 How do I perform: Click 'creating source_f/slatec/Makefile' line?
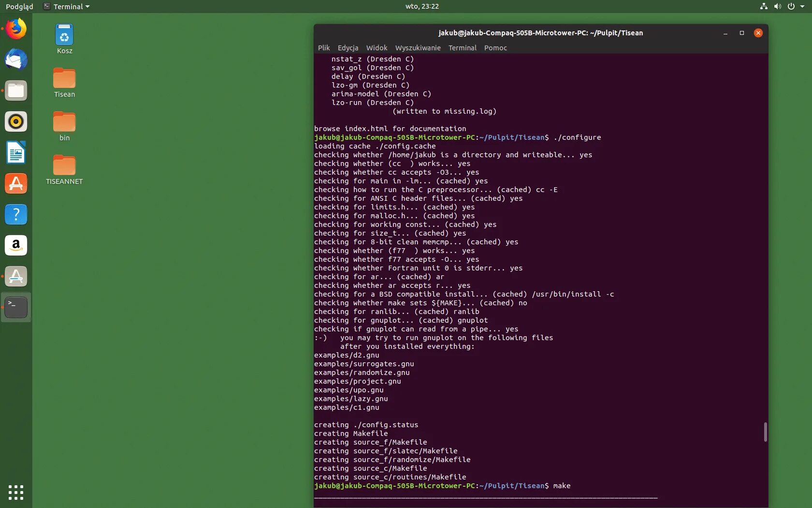(x=386, y=451)
